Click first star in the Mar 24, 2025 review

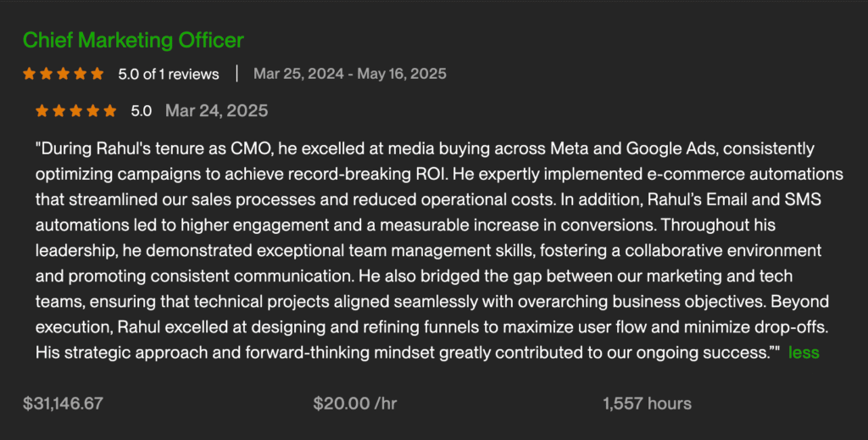pos(42,111)
